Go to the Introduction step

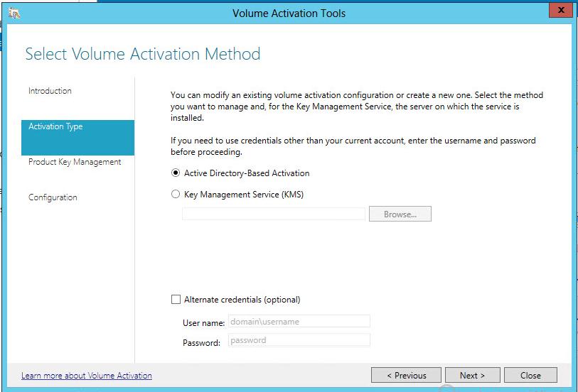tap(50, 91)
